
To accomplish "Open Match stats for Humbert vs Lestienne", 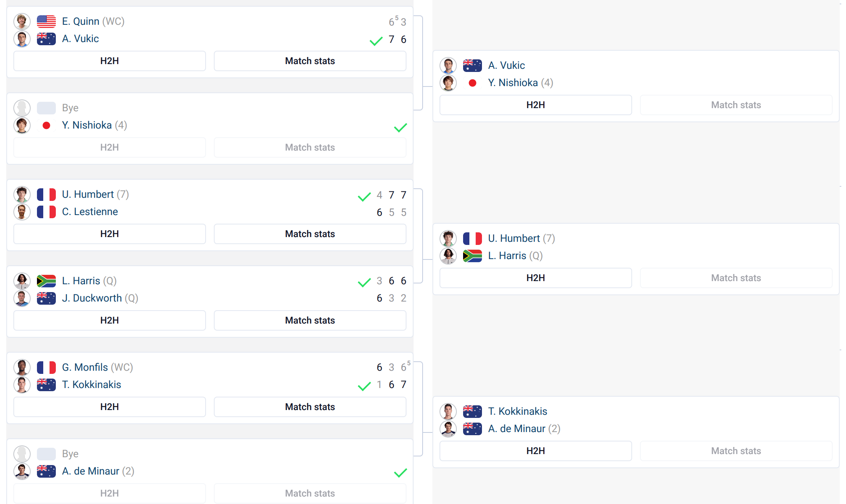I will coord(310,234).
